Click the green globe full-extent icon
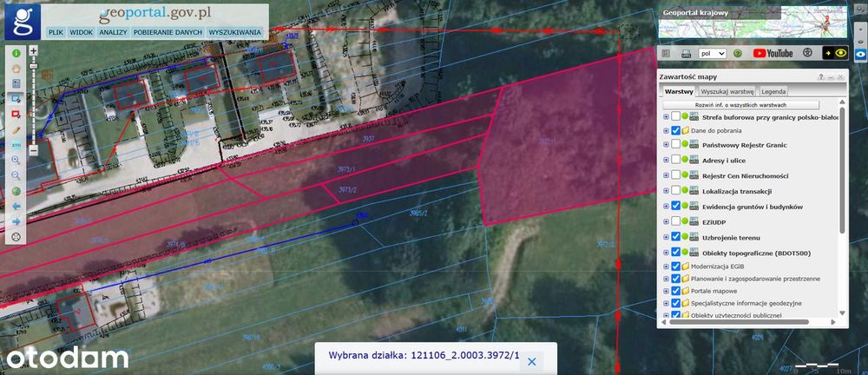Image resolution: width=868 pixels, height=375 pixels. tap(16, 191)
